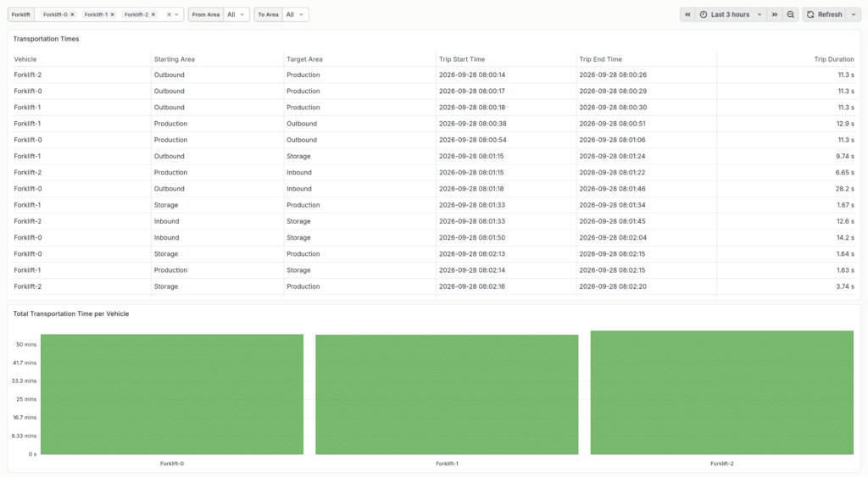Viewport: 868px width, 477px height.
Task: Click trip start time 2026-09-28 08:00:14
Action: tap(472, 75)
